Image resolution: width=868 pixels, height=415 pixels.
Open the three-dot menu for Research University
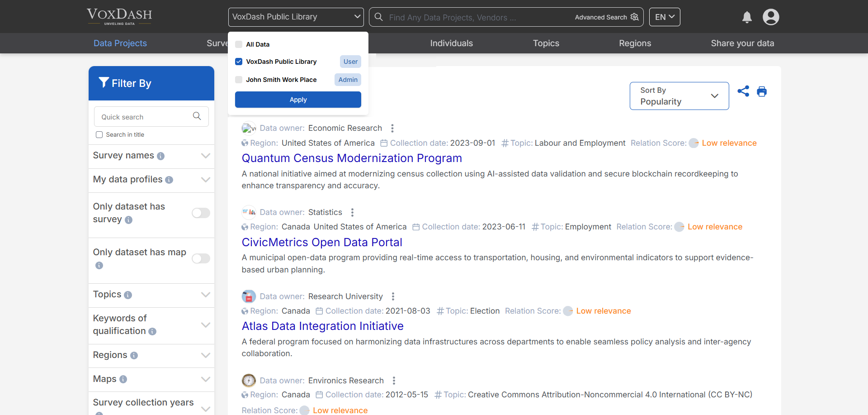(393, 296)
